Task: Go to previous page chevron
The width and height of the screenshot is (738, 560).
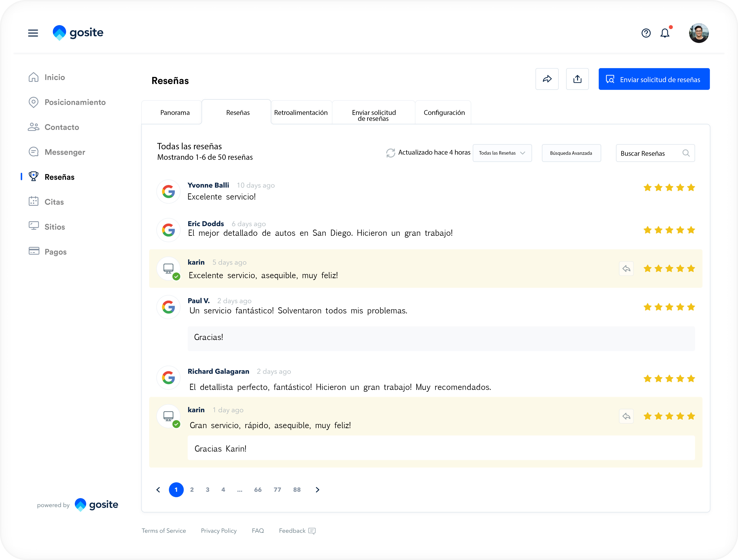Action: 158,490
